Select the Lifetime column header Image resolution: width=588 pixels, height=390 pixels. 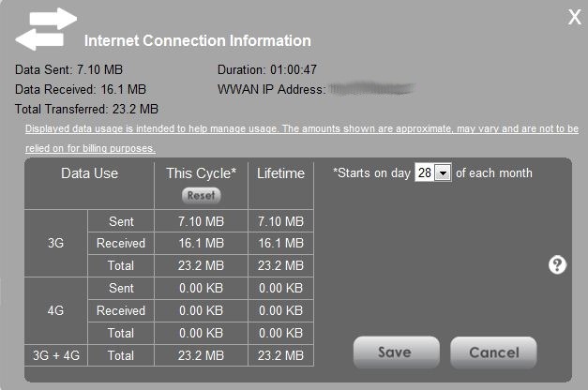(280, 173)
